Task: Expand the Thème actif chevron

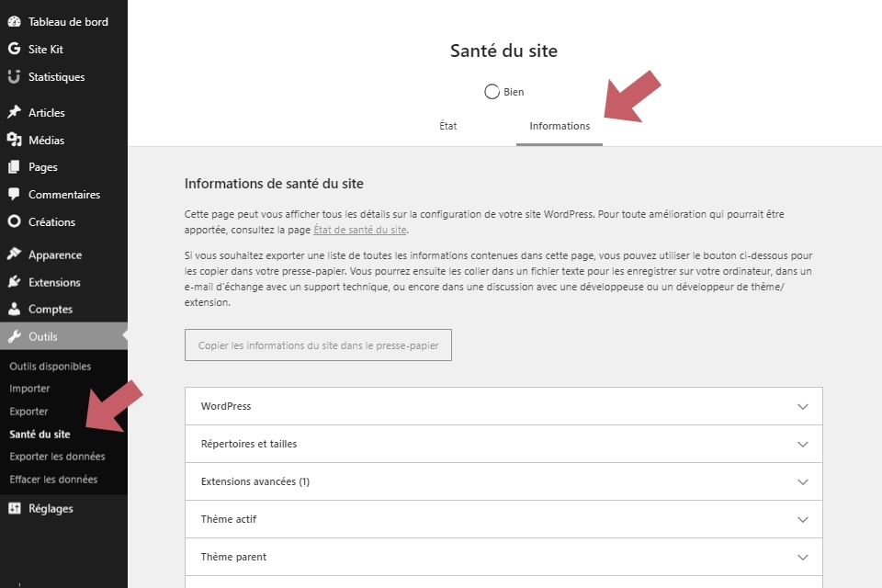Action: click(803, 519)
